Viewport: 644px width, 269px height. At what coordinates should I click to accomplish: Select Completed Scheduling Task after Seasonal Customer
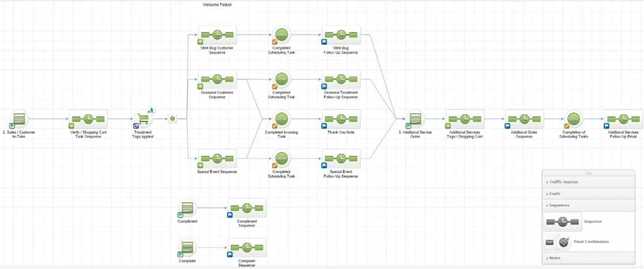pyautogui.click(x=282, y=79)
